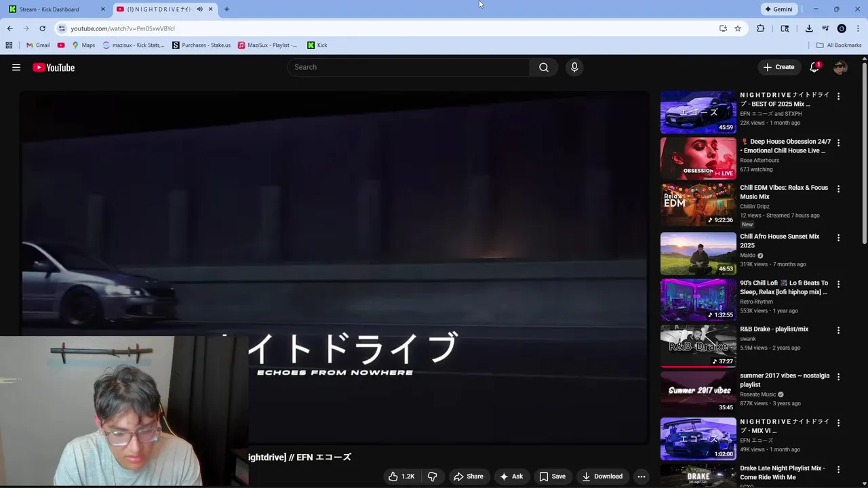Viewport: 868px width, 488px height.
Task: Bookmark this page with star icon
Action: 738,28
